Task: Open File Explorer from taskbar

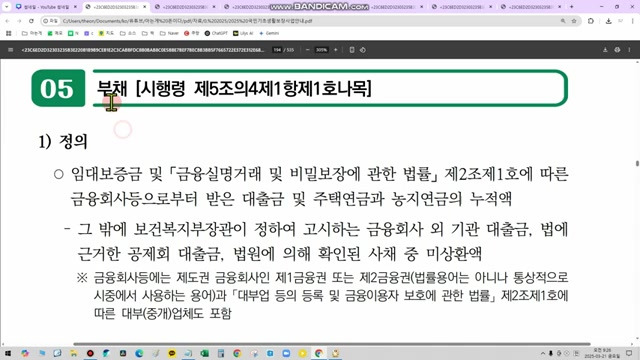Action: coord(74,353)
